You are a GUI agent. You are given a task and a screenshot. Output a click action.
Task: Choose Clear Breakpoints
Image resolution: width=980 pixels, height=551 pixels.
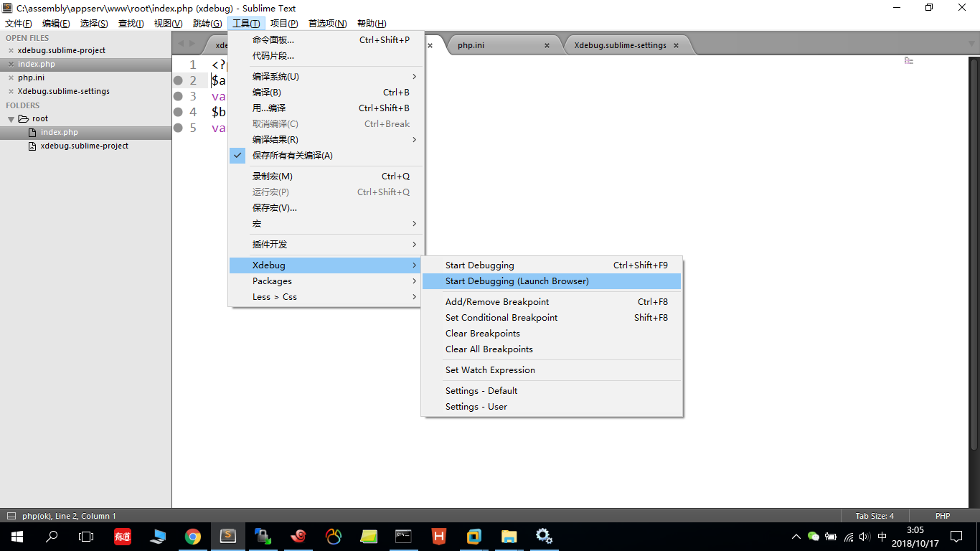[x=552, y=334]
